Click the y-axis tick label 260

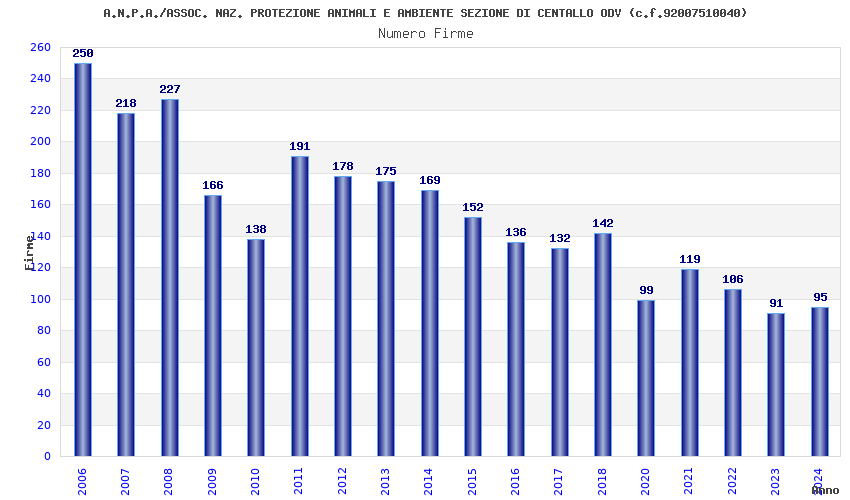coord(41,48)
